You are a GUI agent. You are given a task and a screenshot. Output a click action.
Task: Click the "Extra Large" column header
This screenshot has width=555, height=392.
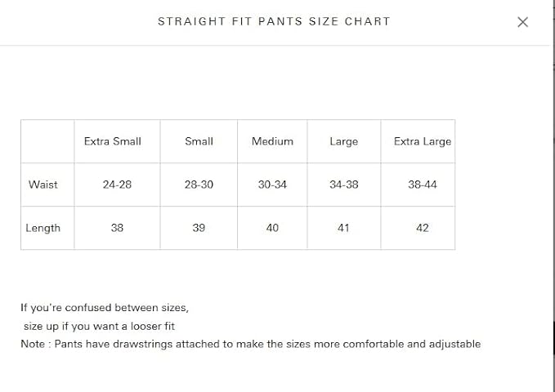[x=422, y=141]
